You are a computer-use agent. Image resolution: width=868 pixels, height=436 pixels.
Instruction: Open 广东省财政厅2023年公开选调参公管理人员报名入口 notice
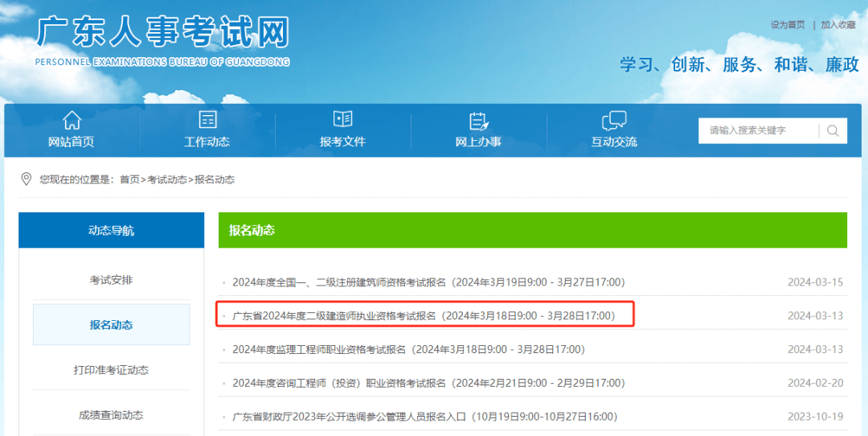[424, 417]
